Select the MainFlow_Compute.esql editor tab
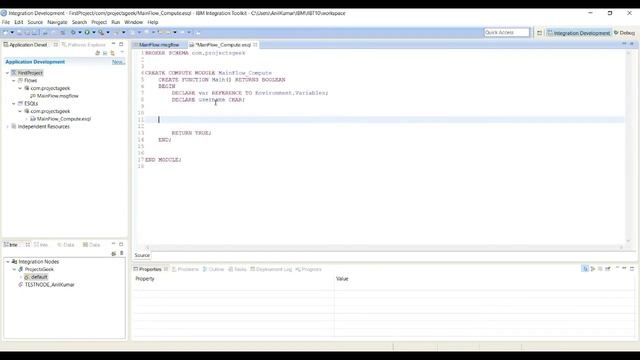The width and height of the screenshot is (640, 360). 223,44
